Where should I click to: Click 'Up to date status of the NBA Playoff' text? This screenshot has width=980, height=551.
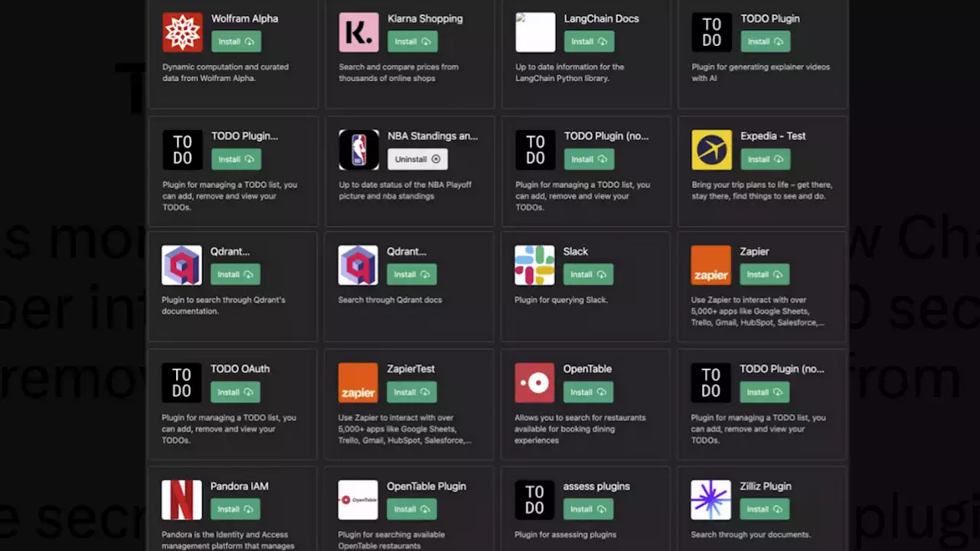pos(405,191)
